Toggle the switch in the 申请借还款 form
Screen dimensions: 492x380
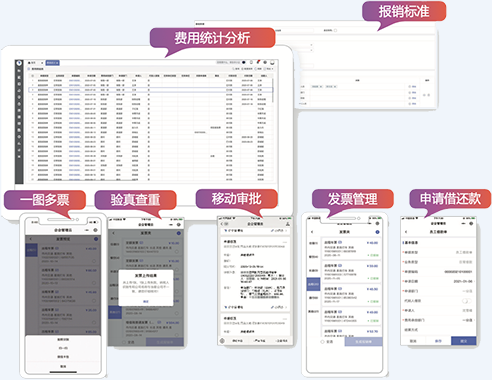coord(467,301)
